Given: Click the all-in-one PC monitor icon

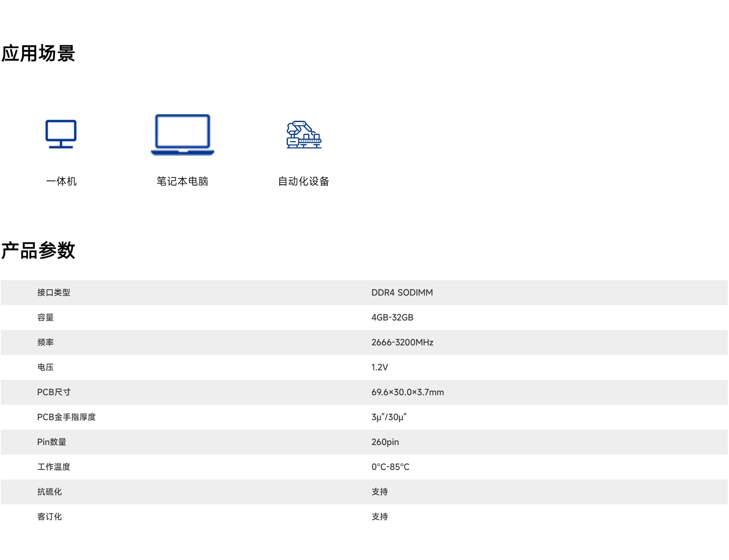Looking at the screenshot, I should click(x=61, y=134).
